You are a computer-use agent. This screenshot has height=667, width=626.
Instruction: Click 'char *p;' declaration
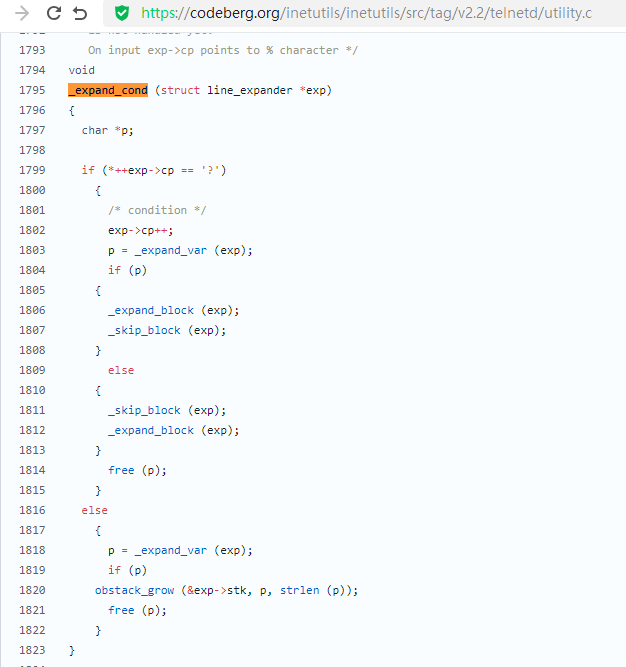tap(108, 130)
